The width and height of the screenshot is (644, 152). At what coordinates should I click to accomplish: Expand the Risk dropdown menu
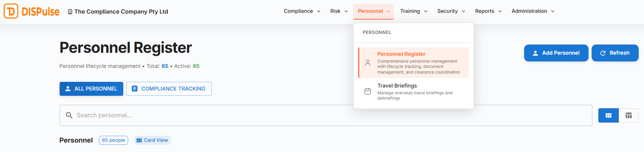click(339, 11)
